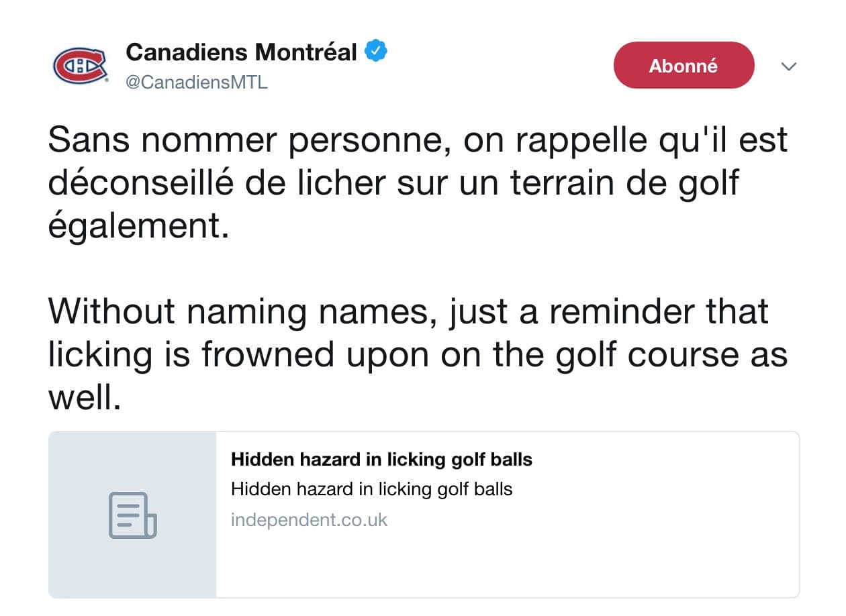Screen dimensions: 846x616
Task: Click the article summary text below the headline
Action: click(372, 489)
